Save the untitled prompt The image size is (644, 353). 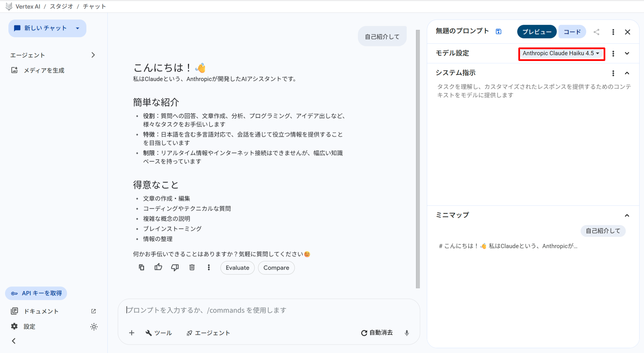click(498, 31)
